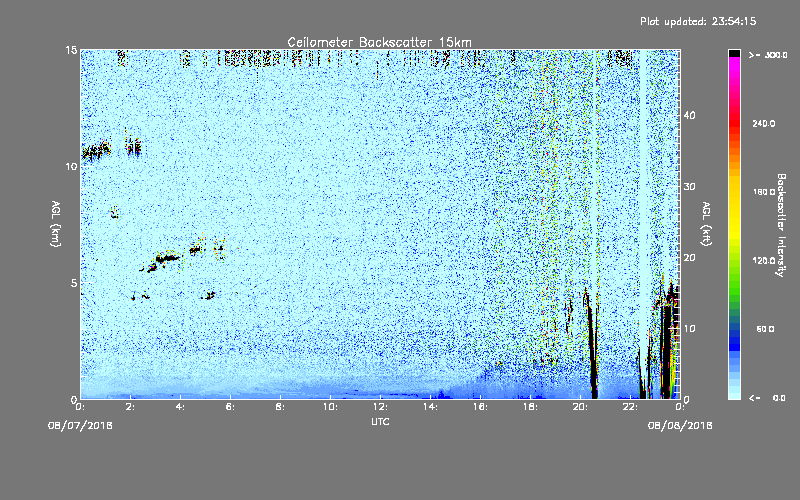Click the "10" tick on the km axis

click(x=71, y=167)
